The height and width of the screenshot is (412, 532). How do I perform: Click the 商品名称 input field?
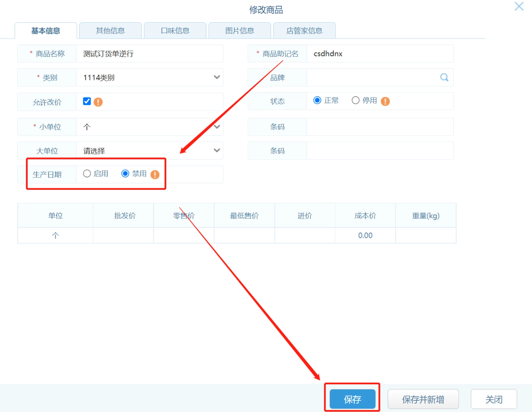(x=149, y=54)
